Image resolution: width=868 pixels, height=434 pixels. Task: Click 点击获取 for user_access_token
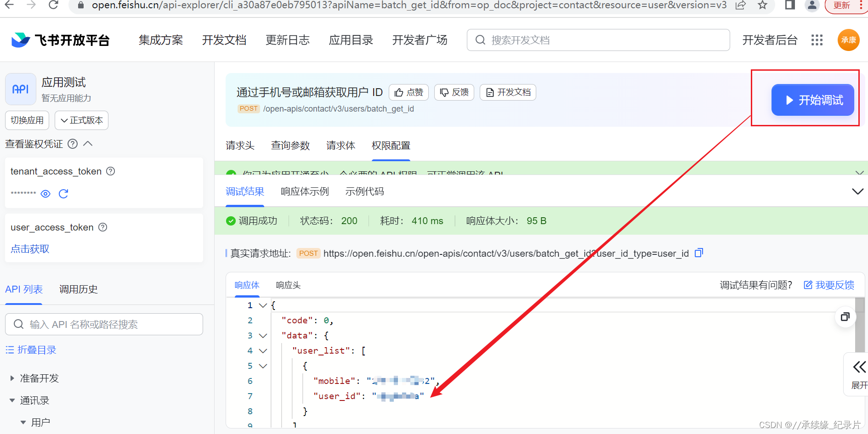pos(30,249)
